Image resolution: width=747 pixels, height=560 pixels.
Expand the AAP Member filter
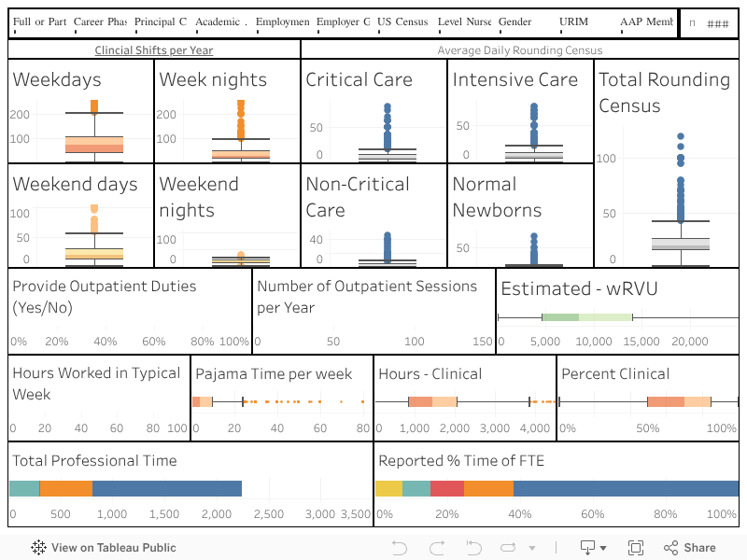point(646,22)
